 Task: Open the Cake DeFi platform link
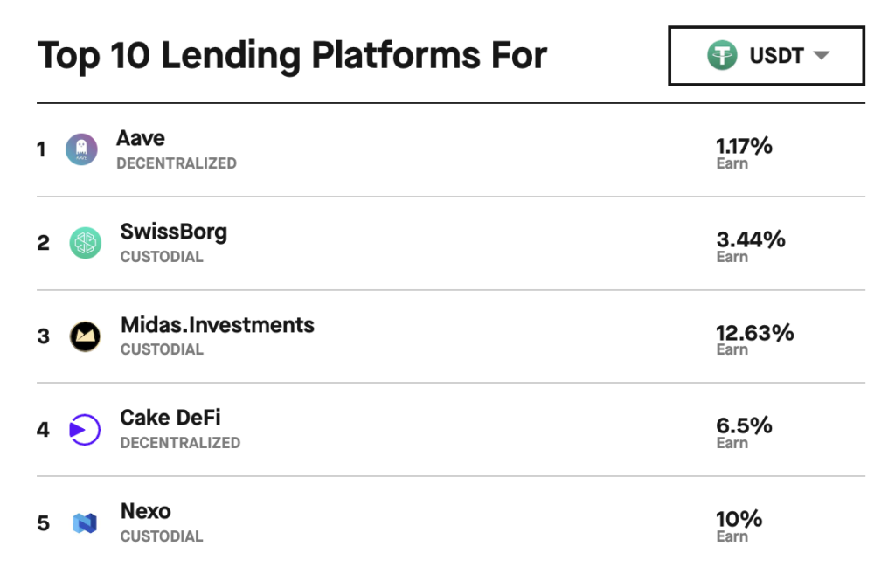pyautogui.click(x=170, y=418)
